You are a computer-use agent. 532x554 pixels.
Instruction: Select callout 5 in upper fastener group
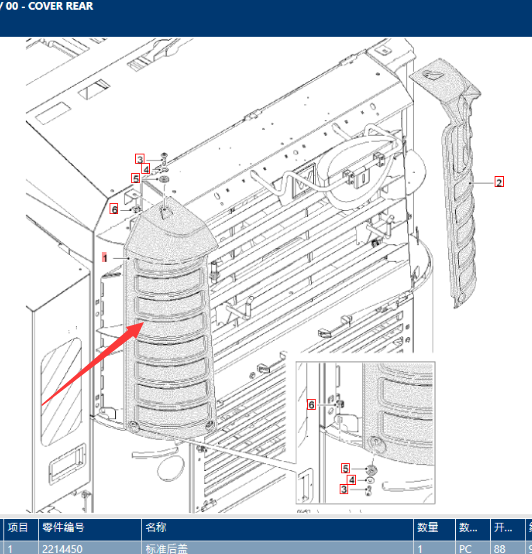pyautogui.click(x=136, y=178)
